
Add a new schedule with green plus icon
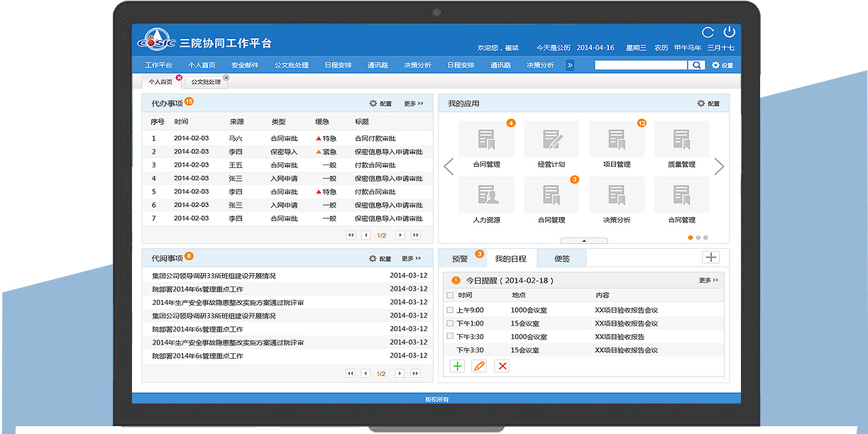(x=457, y=366)
